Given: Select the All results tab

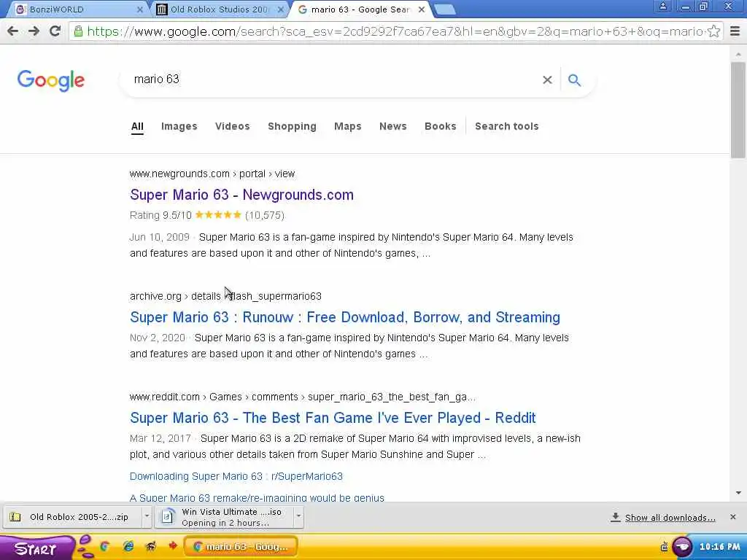Looking at the screenshot, I should click(137, 126).
